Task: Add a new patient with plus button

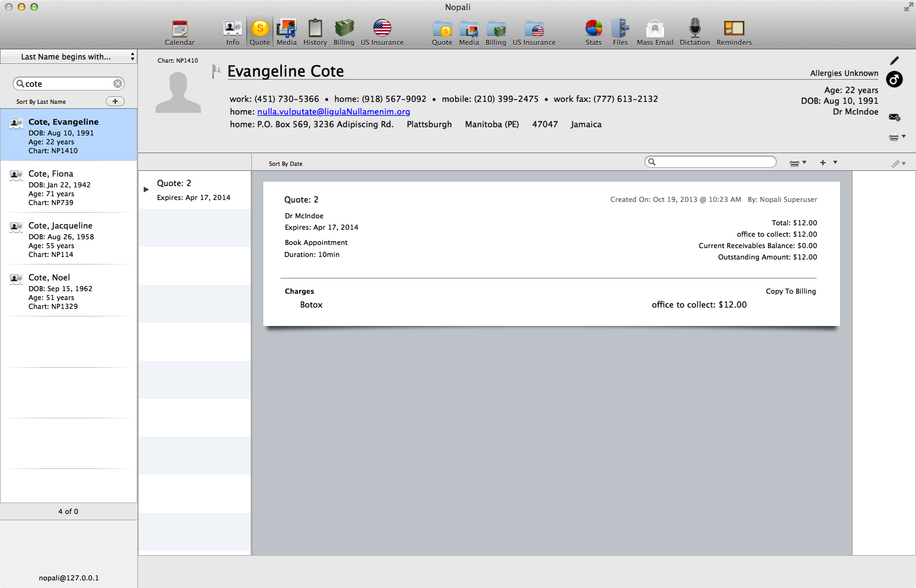Action: (x=115, y=101)
